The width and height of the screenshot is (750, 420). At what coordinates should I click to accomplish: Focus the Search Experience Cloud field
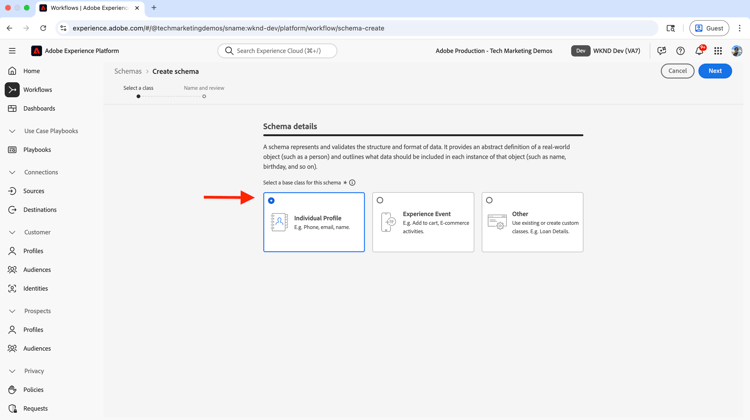(x=277, y=51)
